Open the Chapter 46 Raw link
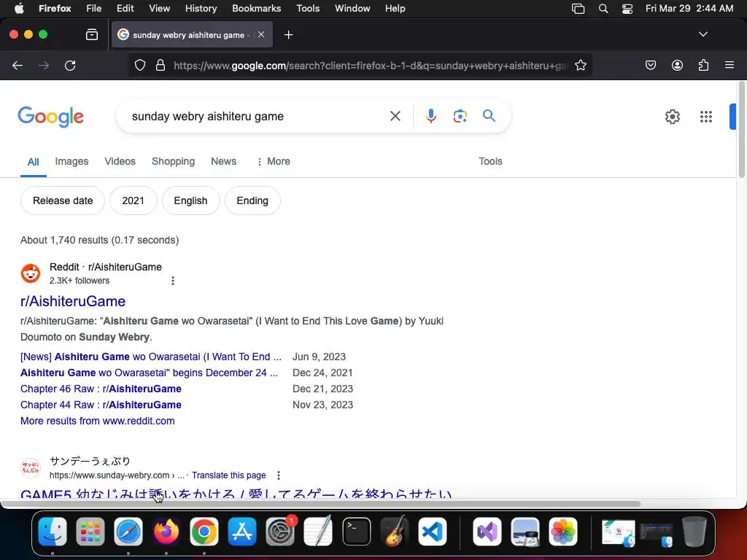This screenshot has height=560, width=747. (101, 389)
